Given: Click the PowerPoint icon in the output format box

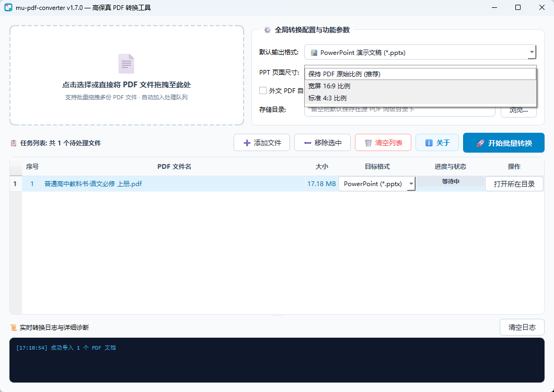Looking at the screenshot, I should [x=314, y=53].
